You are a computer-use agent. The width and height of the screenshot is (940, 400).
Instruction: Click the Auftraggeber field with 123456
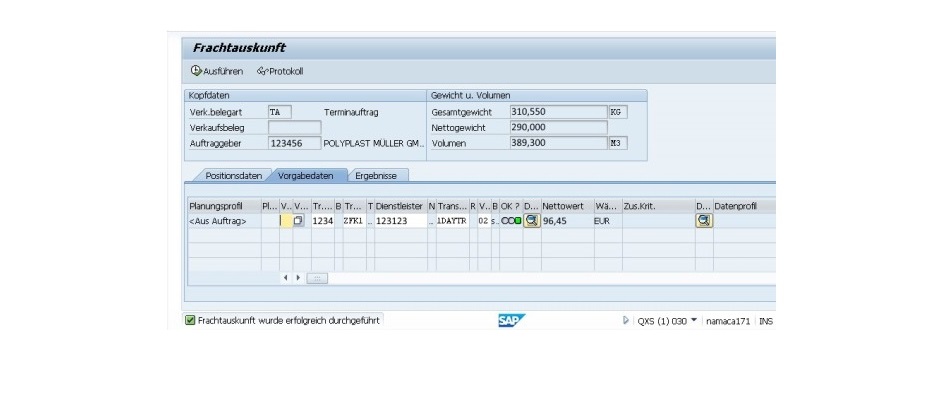[294, 143]
